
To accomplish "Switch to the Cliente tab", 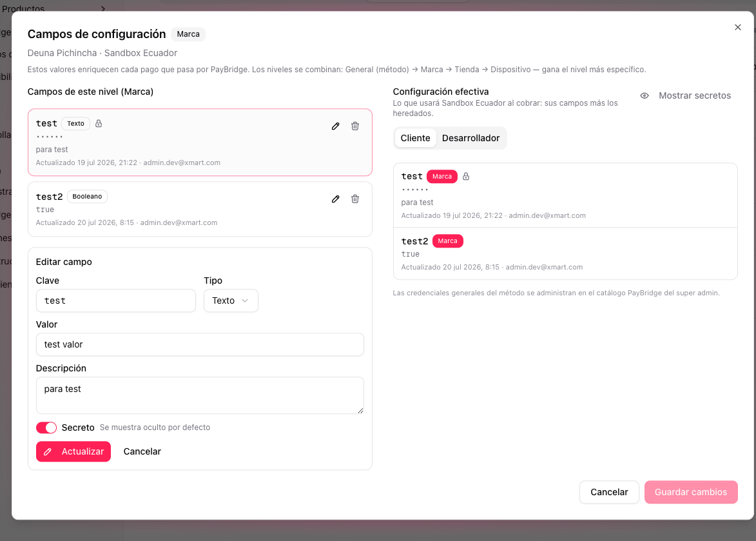I will point(415,138).
